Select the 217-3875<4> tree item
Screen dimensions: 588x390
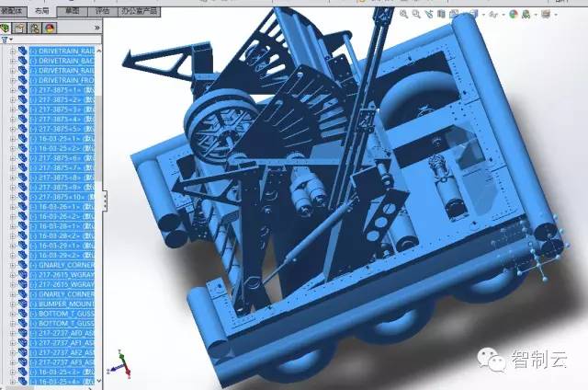click(62, 120)
